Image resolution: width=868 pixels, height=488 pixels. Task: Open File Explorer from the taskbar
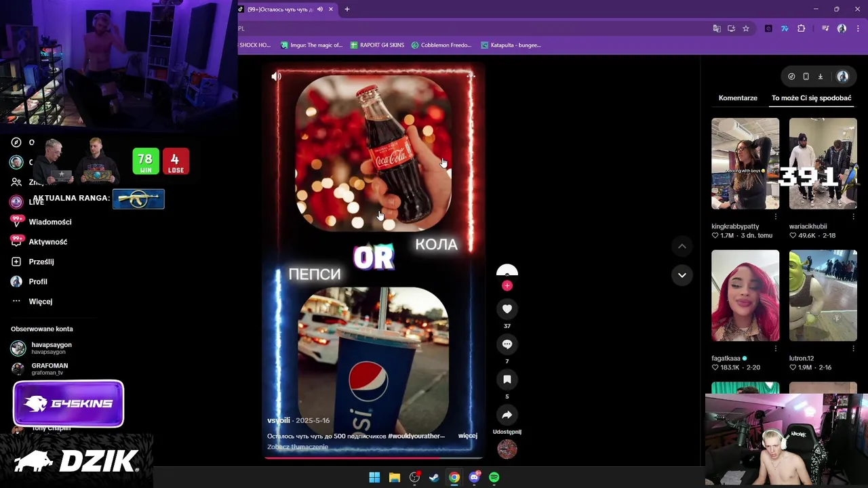coord(394,478)
